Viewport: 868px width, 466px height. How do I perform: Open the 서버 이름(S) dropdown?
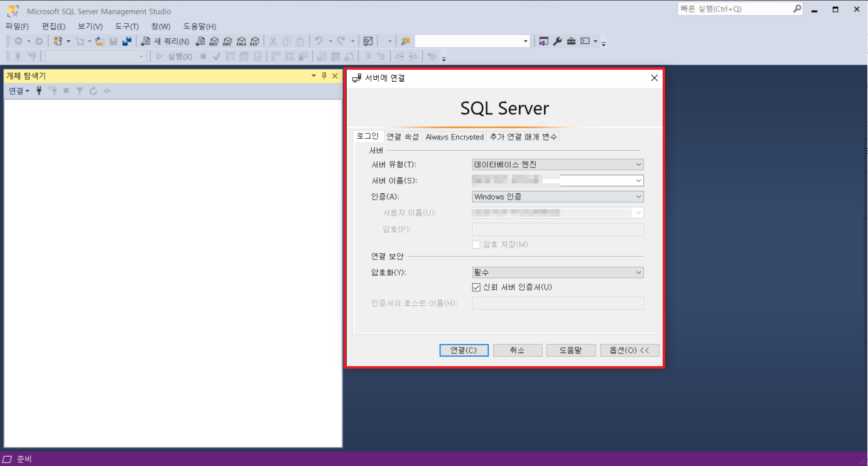[638, 181]
